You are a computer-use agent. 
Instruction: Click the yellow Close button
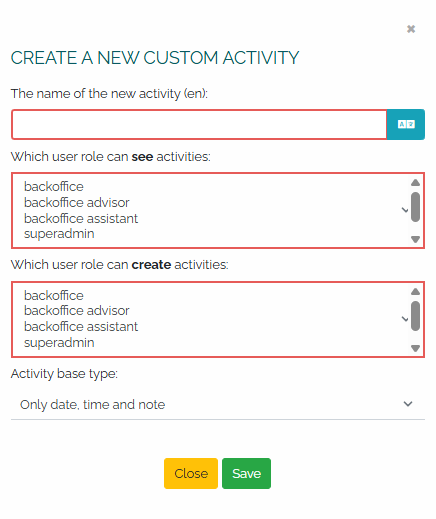(x=191, y=473)
